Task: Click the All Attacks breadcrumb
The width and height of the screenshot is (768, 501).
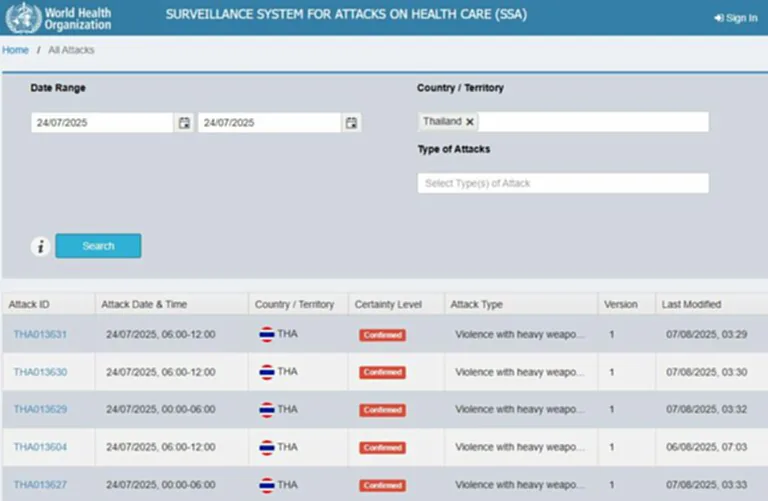Action: tap(71, 50)
